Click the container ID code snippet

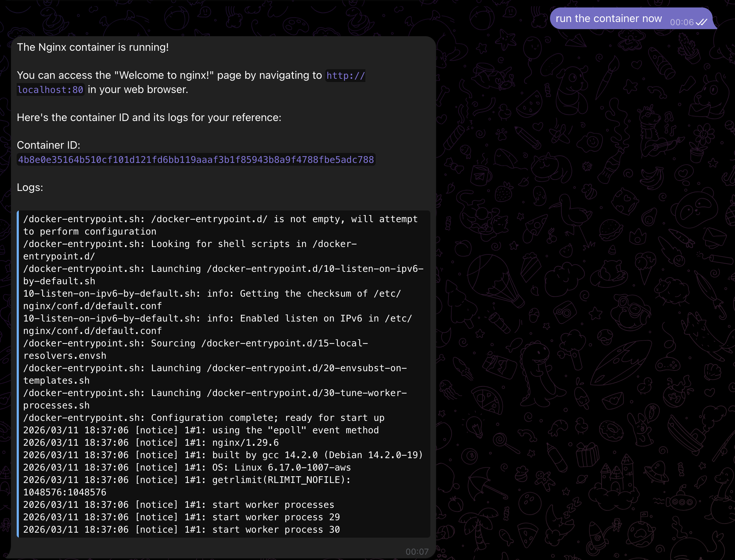tap(196, 160)
